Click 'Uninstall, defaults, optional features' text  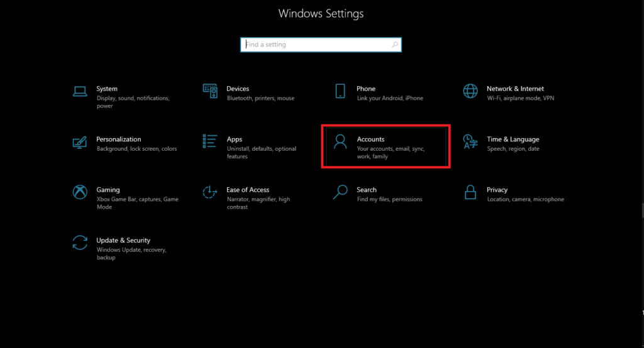tap(261, 152)
